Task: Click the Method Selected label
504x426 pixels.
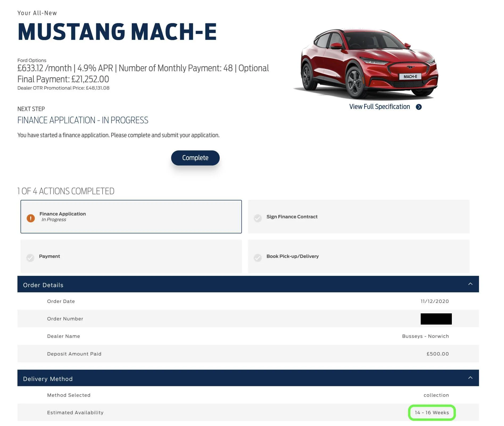Action: [69, 395]
